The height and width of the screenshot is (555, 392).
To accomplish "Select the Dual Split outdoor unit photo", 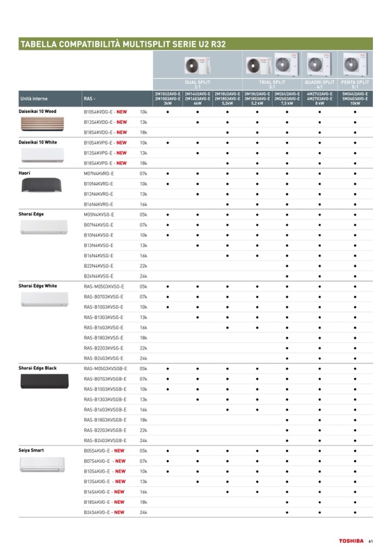I will (197, 65).
